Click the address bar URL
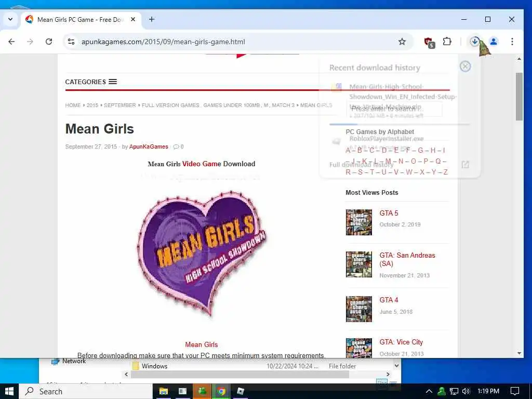This screenshot has width=532, height=399. pyautogui.click(x=163, y=42)
